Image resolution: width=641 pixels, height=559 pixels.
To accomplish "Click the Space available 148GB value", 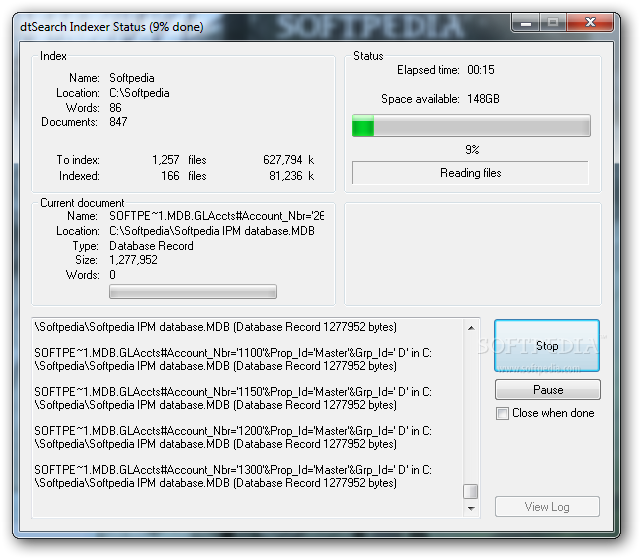I will (483, 99).
